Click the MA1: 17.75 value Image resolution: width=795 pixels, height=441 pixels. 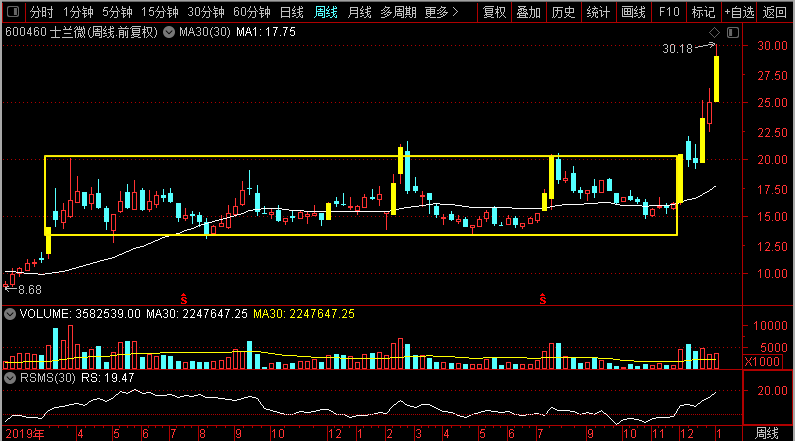coord(266,32)
